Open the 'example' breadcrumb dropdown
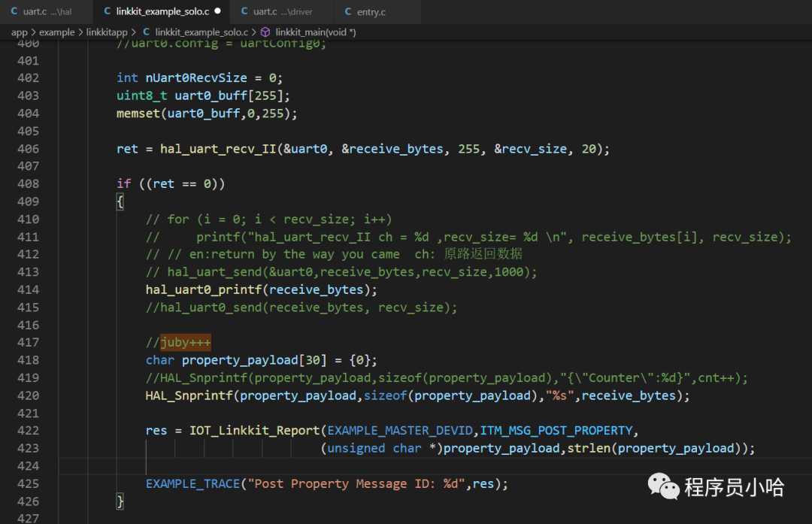The width and height of the screenshot is (812, 524). (56, 32)
